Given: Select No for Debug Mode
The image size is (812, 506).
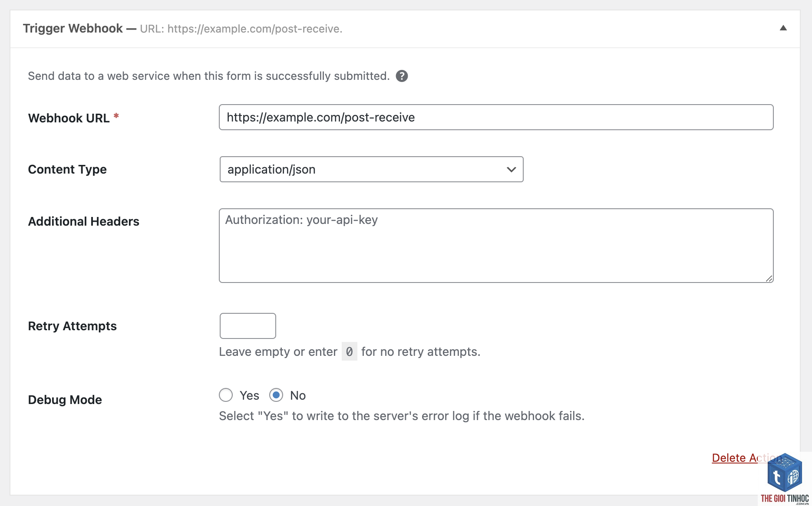Looking at the screenshot, I should 276,395.
